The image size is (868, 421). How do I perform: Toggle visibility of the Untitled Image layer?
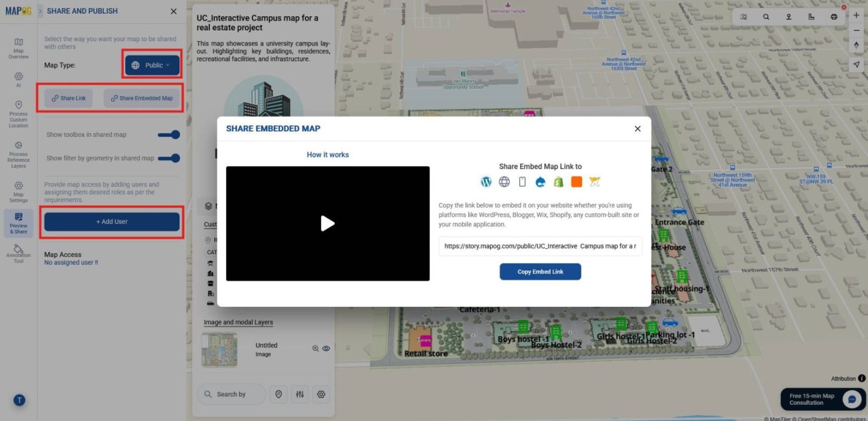326,348
